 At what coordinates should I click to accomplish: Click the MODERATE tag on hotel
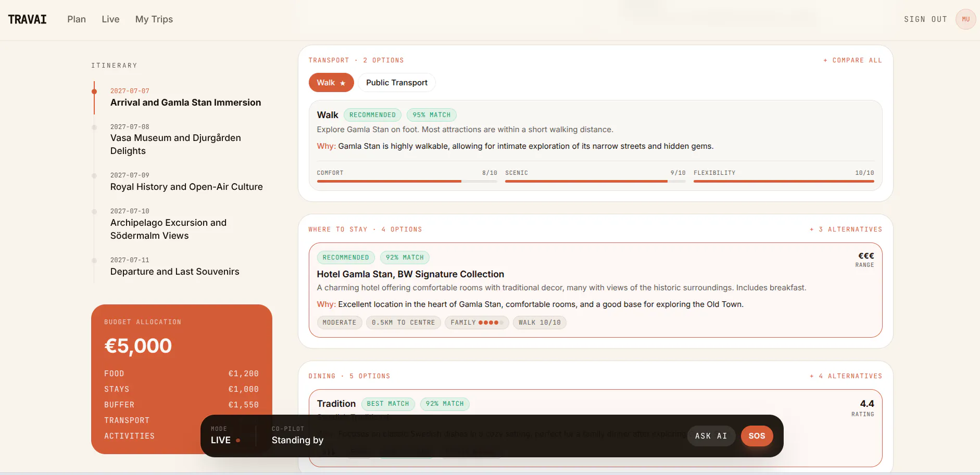click(340, 323)
